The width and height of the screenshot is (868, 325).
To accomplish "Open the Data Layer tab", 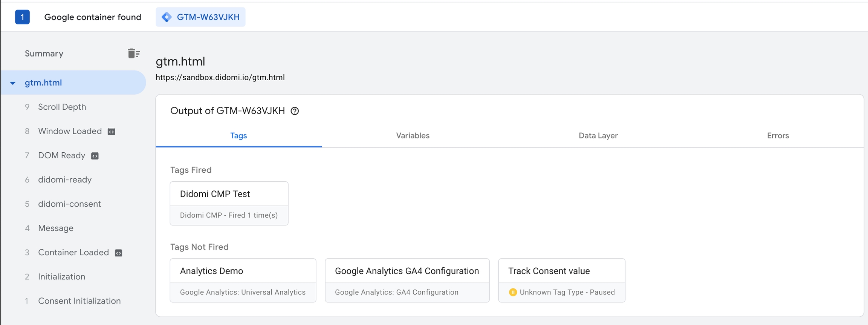I will [x=598, y=136].
